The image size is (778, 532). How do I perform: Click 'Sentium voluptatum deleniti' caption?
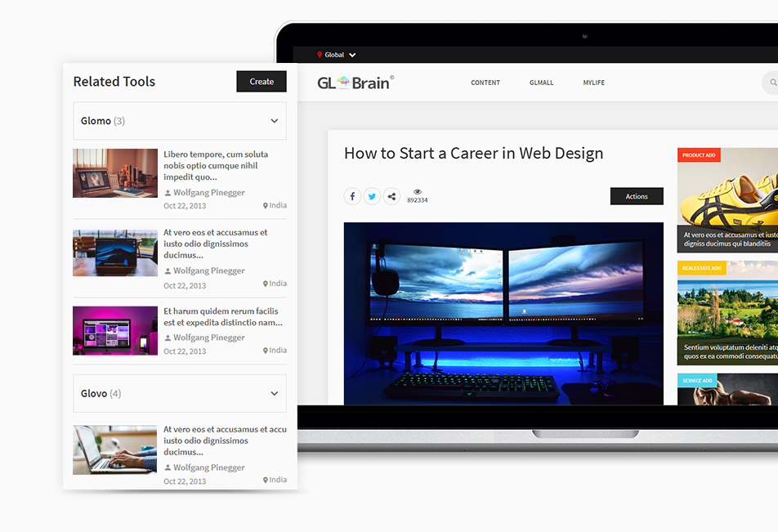pos(731,352)
